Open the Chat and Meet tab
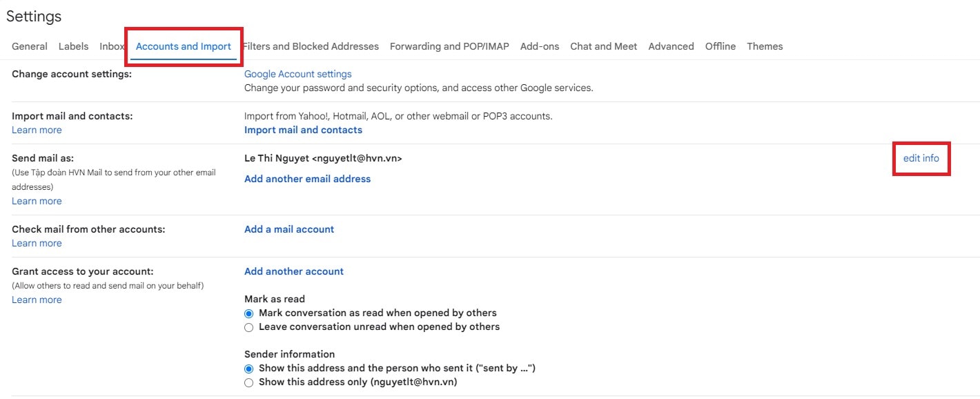 603,46
